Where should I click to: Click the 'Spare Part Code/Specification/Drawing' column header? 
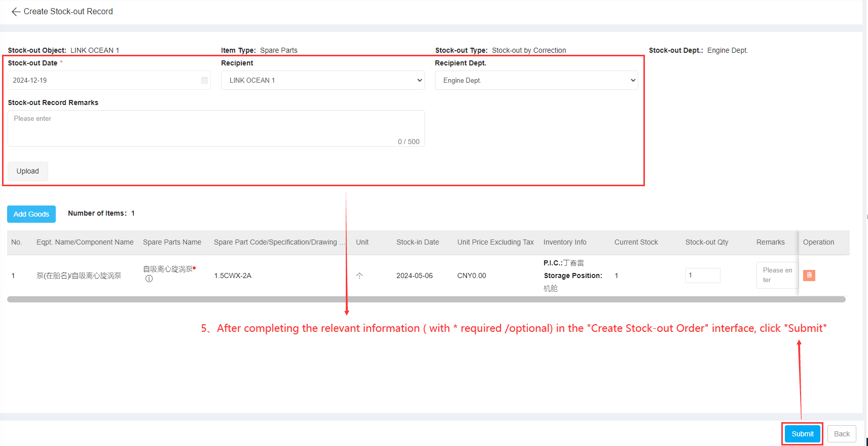[x=279, y=242]
